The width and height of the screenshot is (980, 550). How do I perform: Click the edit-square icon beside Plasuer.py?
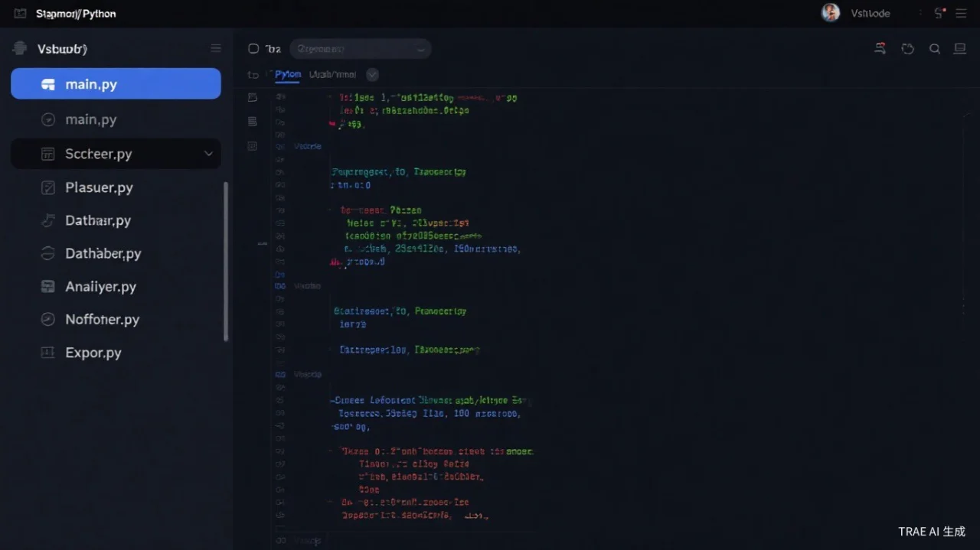pyautogui.click(x=47, y=187)
